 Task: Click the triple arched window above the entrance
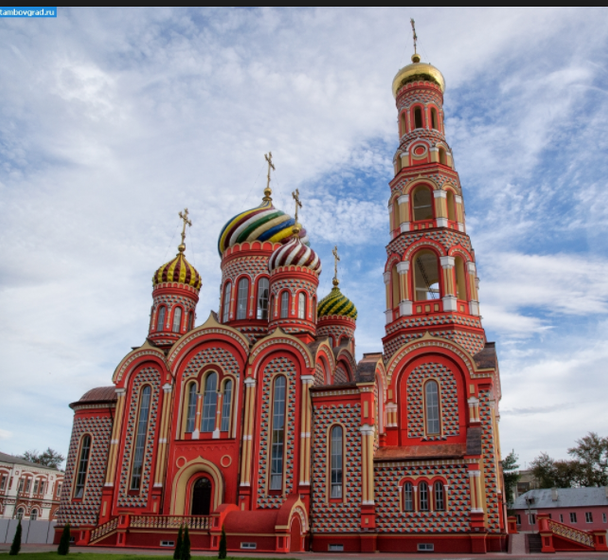208,403
